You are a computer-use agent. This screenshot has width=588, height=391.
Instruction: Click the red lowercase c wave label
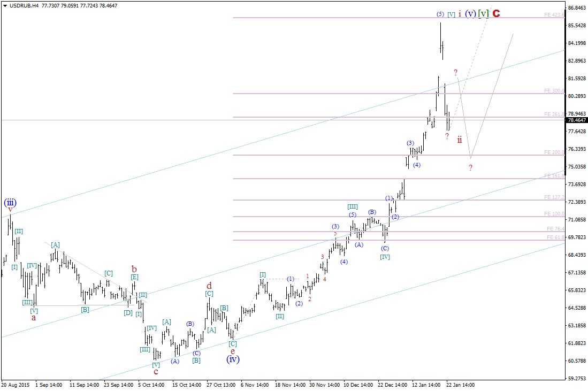click(x=156, y=372)
